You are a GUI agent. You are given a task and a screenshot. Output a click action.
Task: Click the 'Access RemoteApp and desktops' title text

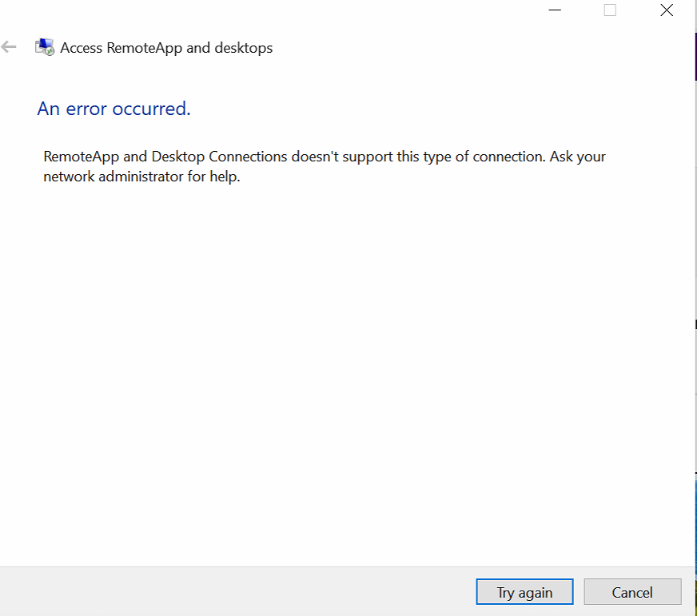[165, 48]
